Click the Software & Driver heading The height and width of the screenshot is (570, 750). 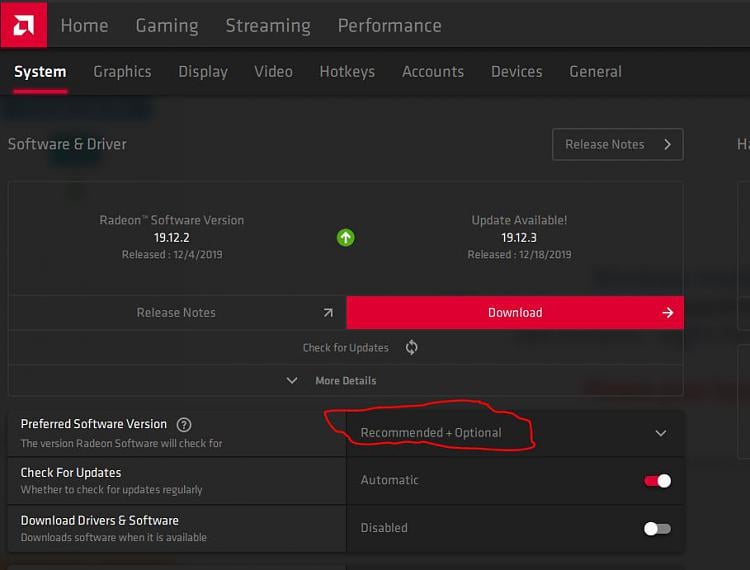click(x=67, y=144)
